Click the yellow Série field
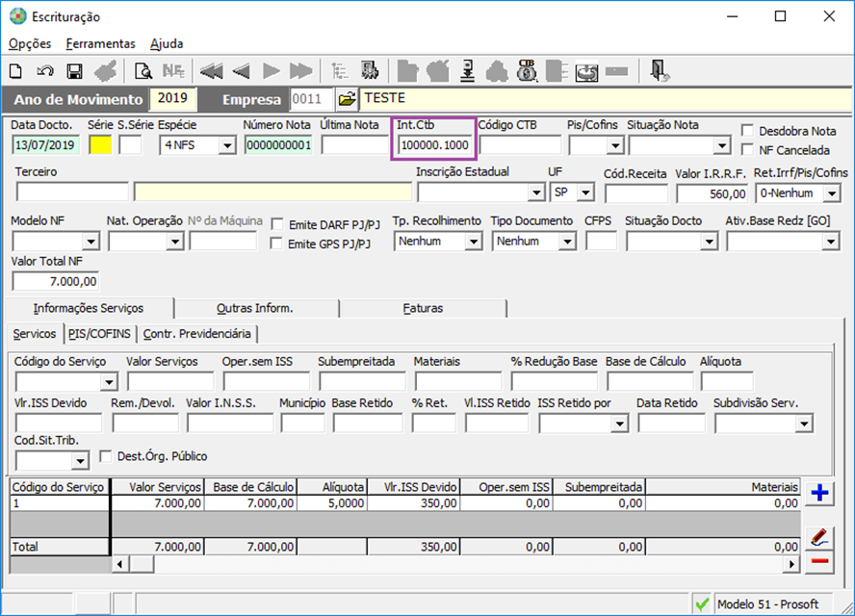Viewport: 855px width, 616px height. click(100, 145)
